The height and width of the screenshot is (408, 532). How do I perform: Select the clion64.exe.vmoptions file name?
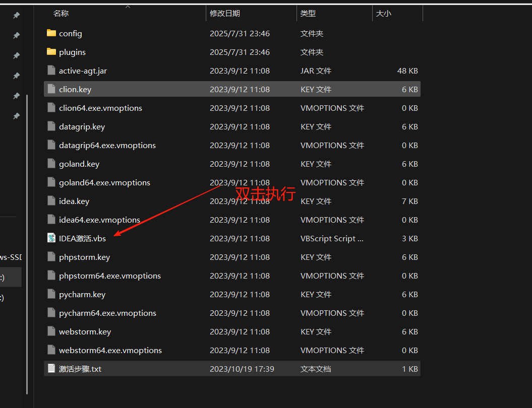pyautogui.click(x=100, y=108)
